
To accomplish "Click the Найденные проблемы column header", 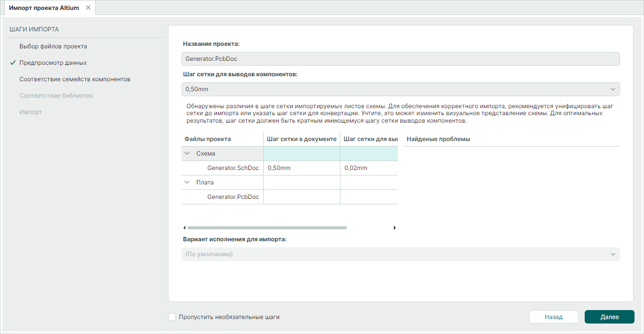I will click(x=438, y=139).
